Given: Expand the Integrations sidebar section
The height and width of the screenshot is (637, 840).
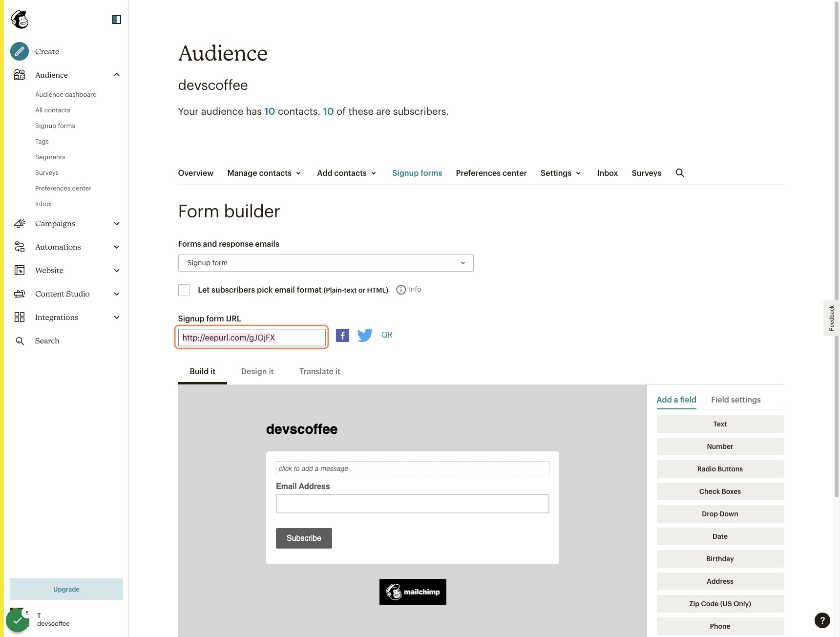Looking at the screenshot, I should 117,317.
